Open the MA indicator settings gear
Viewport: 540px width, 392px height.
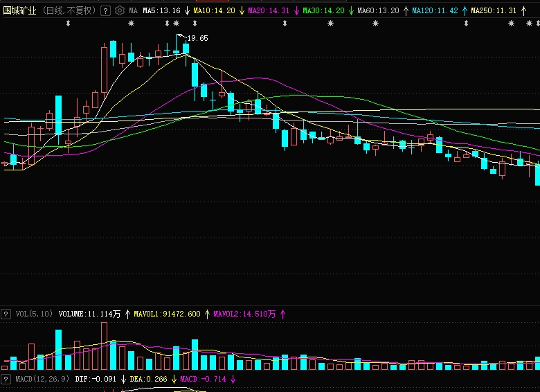click(x=120, y=11)
